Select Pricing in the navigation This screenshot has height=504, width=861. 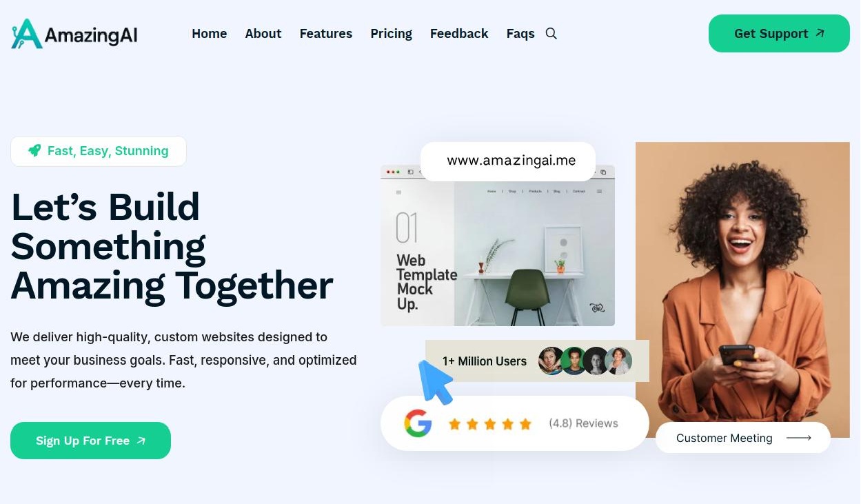[392, 34]
